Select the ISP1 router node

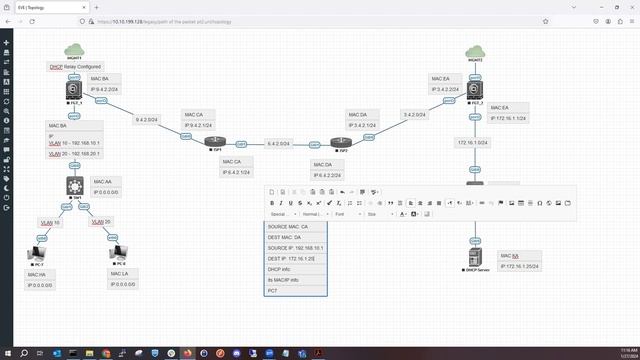[215, 142]
